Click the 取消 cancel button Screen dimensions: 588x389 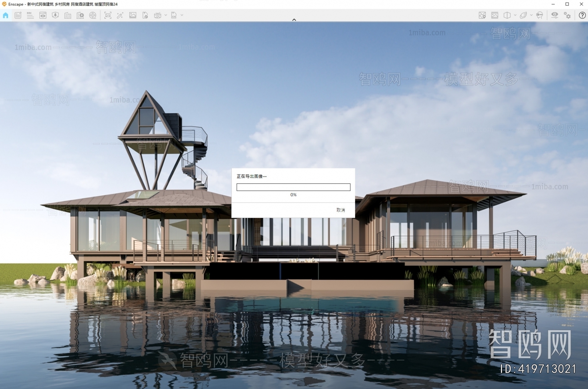click(x=340, y=210)
